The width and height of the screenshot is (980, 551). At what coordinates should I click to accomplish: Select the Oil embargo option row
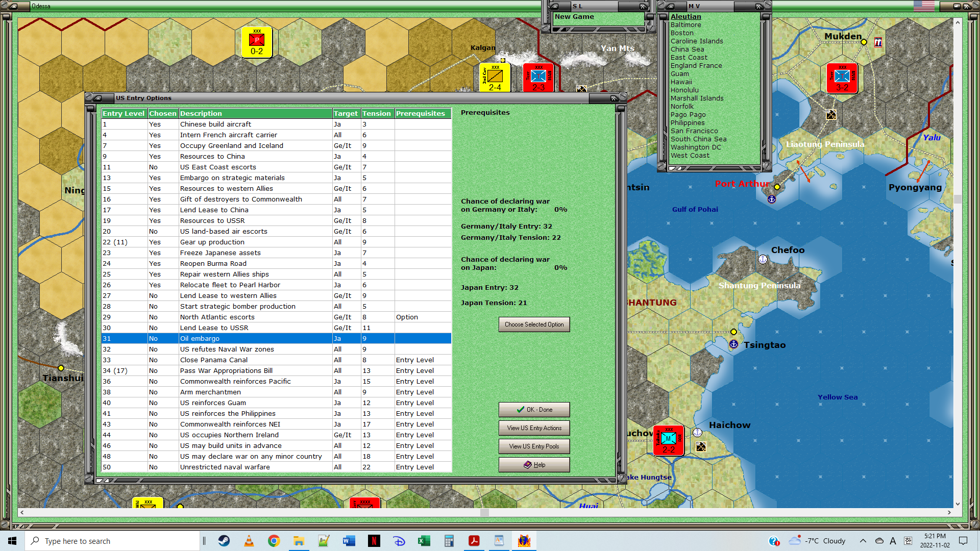click(x=276, y=338)
